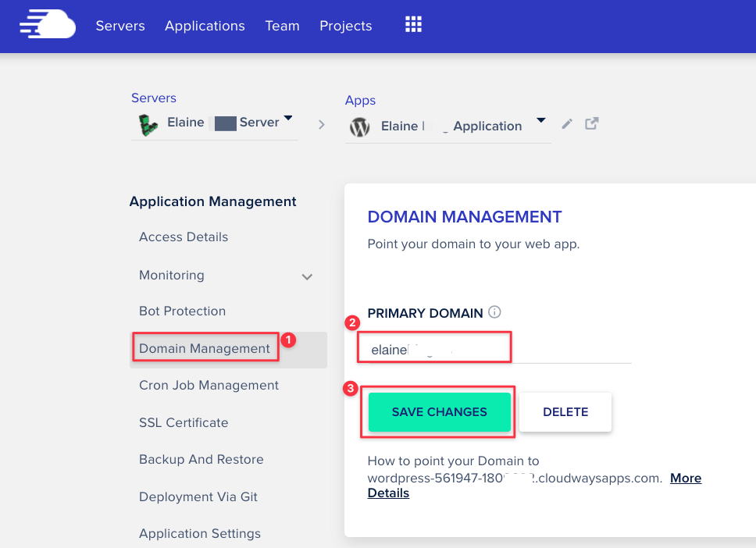
Task: Click the Cloudways cloud logo
Action: pos(47,24)
